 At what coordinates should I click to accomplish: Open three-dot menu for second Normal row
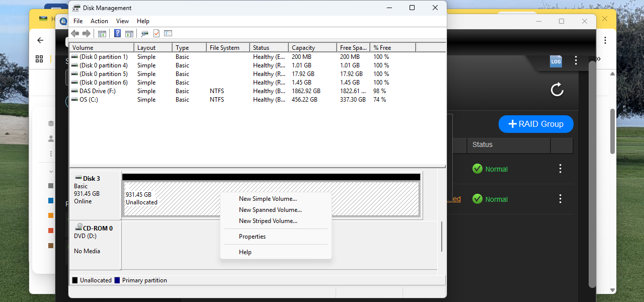560,199
